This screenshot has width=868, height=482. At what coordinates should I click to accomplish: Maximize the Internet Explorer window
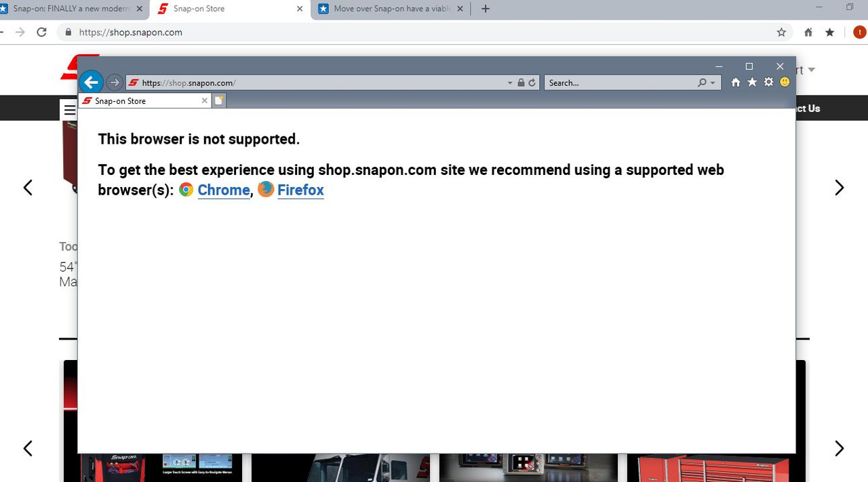coord(749,66)
